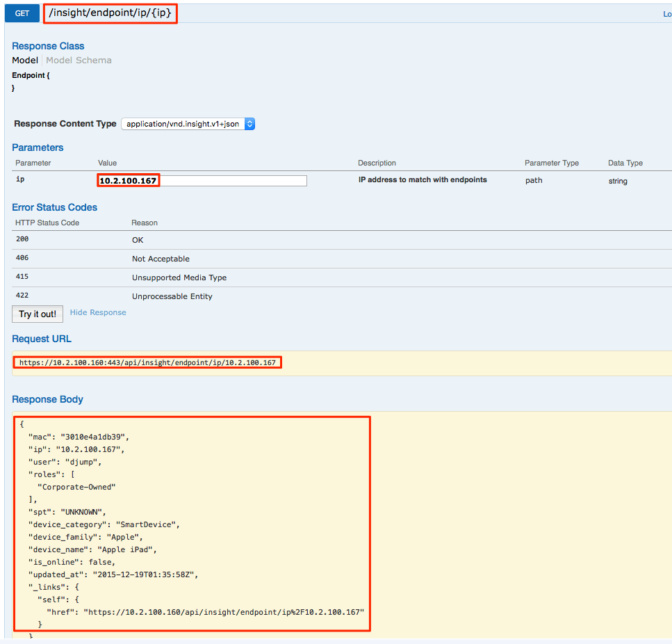The height and width of the screenshot is (644, 672).
Task: Switch to the Model tab
Action: coord(25,61)
